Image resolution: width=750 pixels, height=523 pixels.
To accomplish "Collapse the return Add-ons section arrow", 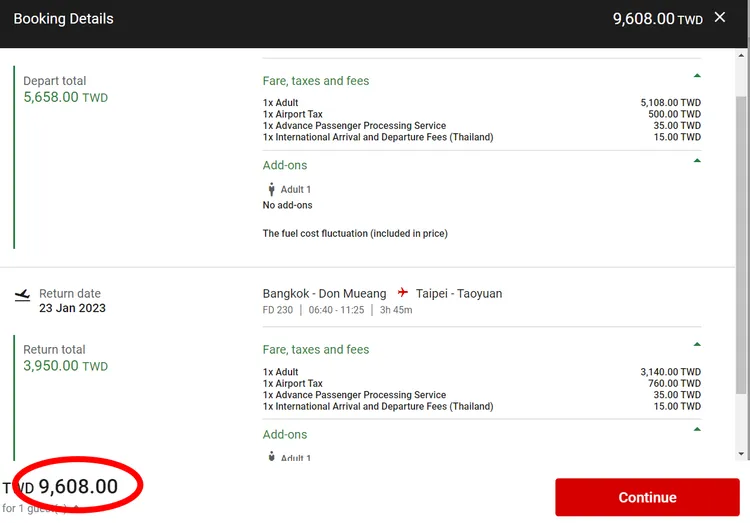I will coord(697,429).
